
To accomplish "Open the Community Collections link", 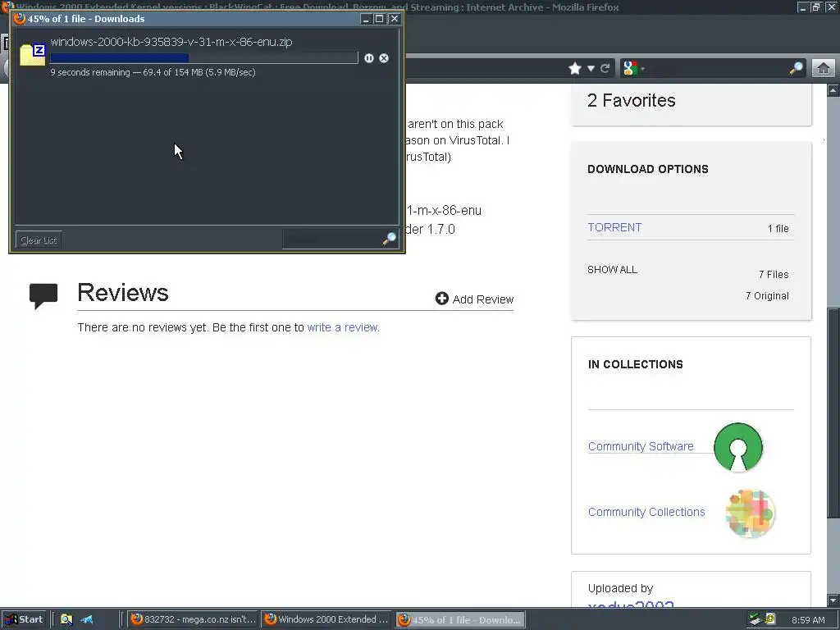I will pos(646,512).
